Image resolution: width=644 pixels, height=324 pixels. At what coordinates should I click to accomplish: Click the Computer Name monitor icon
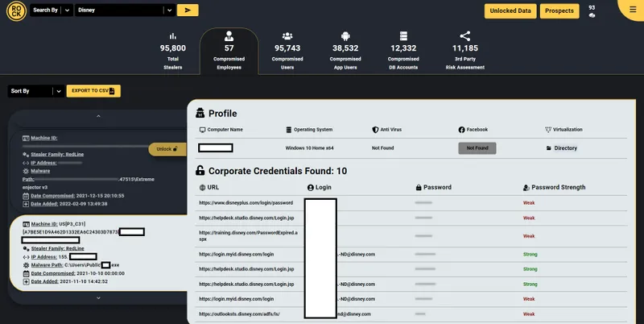coord(202,130)
